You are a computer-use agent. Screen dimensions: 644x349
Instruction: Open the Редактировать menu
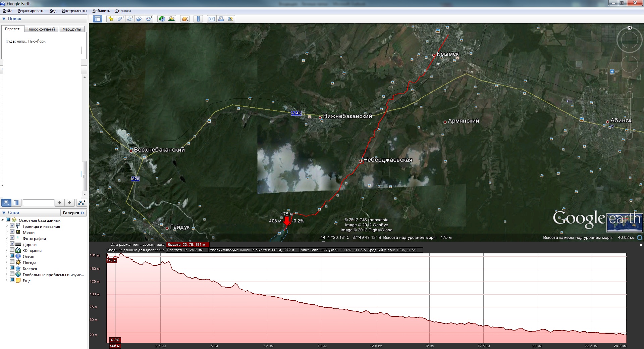pos(31,11)
